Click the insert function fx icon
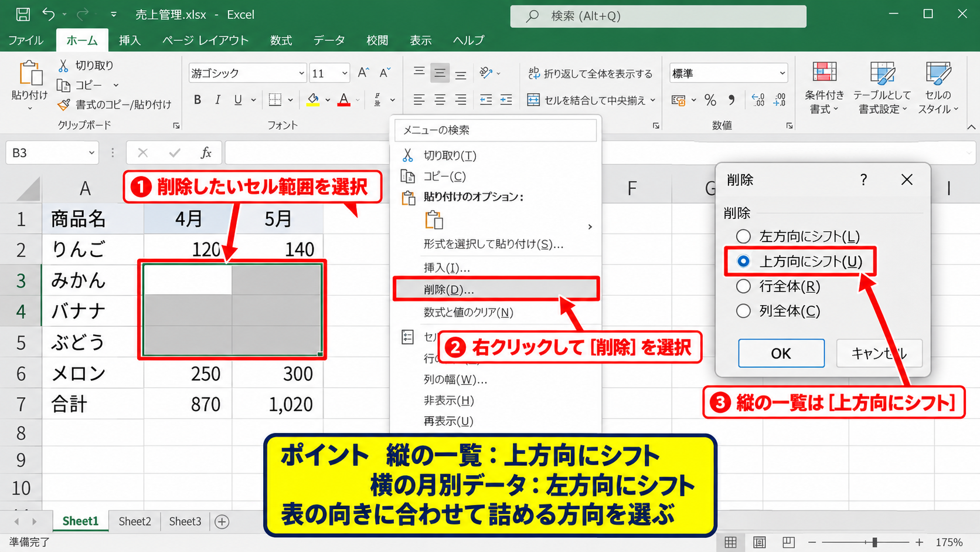The image size is (980, 552). [x=206, y=153]
